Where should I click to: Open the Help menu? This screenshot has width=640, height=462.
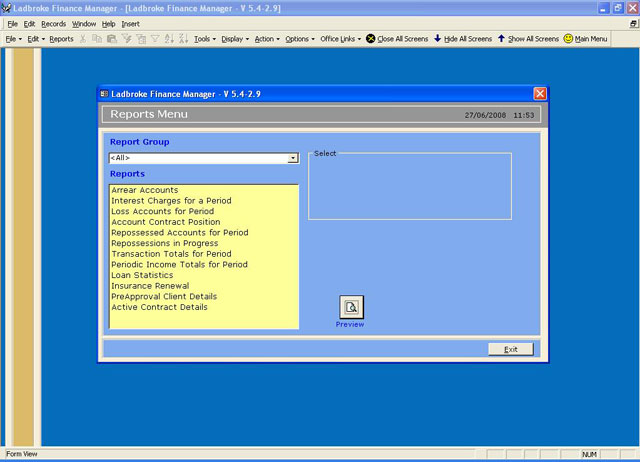coord(108,24)
